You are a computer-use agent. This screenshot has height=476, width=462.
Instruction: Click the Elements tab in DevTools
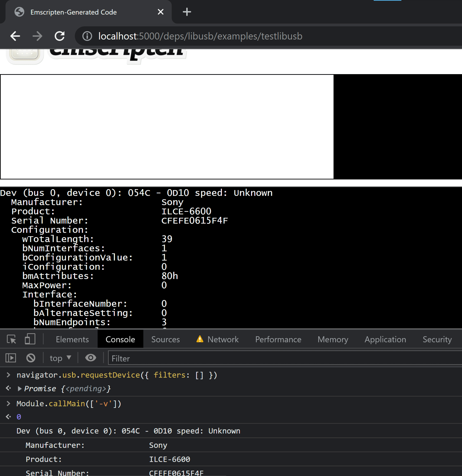click(72, 339)
